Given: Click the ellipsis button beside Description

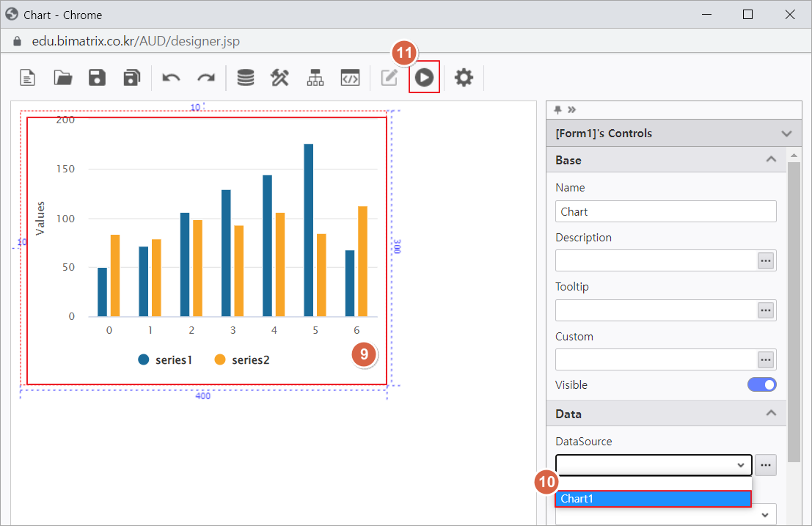Looking at the screenshot, I should click(766, 260).
